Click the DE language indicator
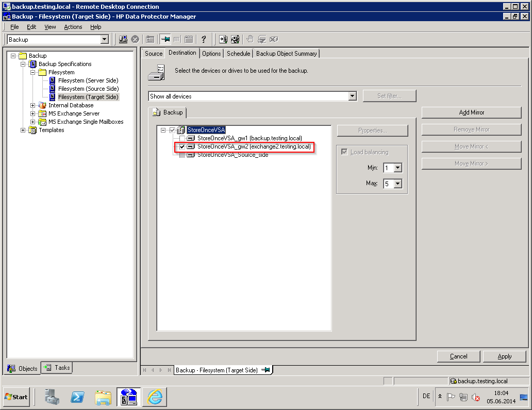Image resolution: width=532 pixels, height=410 pixels. (x=426, y=396)
